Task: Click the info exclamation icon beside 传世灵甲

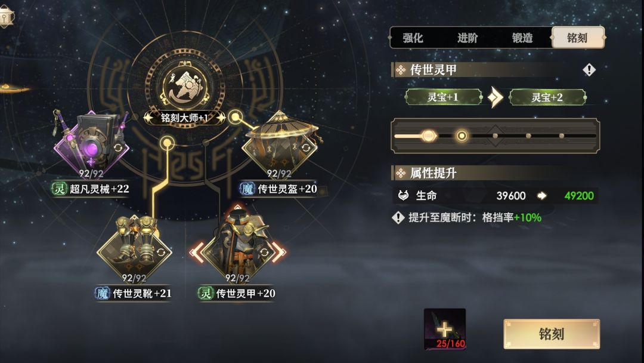Action: (x=589, y=70)
